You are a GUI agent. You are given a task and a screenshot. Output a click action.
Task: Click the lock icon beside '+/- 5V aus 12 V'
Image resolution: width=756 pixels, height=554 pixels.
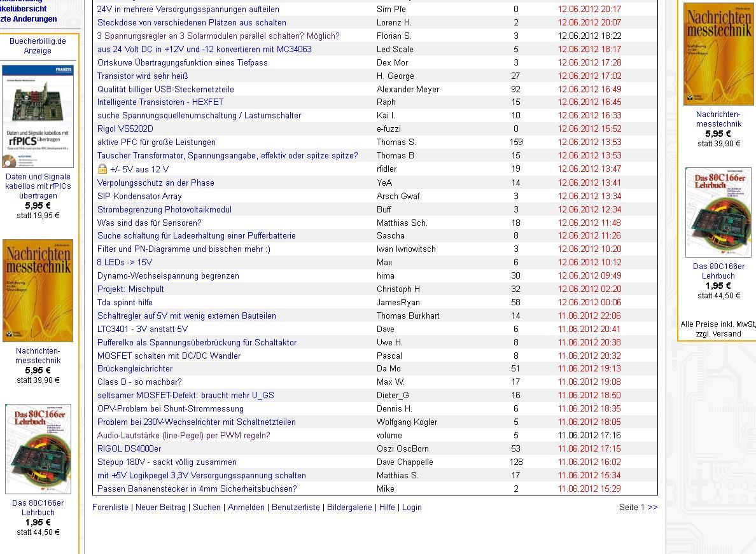point(102,169)
